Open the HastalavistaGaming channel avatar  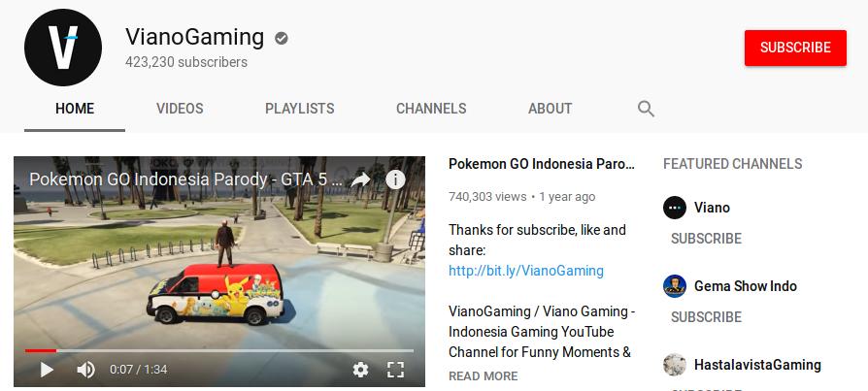(x=674, y=365)
